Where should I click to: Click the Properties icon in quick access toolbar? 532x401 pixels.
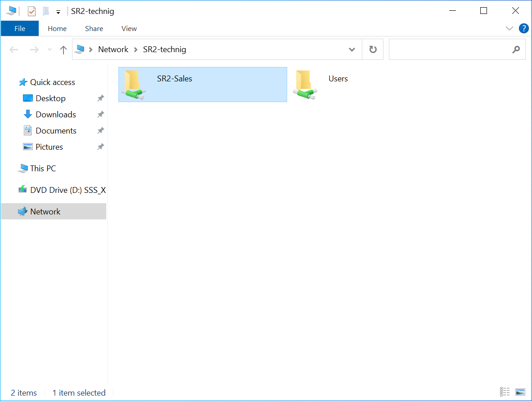32,11
